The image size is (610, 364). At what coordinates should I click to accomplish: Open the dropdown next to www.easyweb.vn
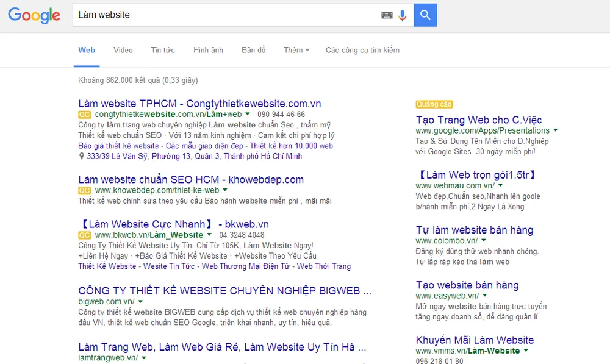click(484, 295)
